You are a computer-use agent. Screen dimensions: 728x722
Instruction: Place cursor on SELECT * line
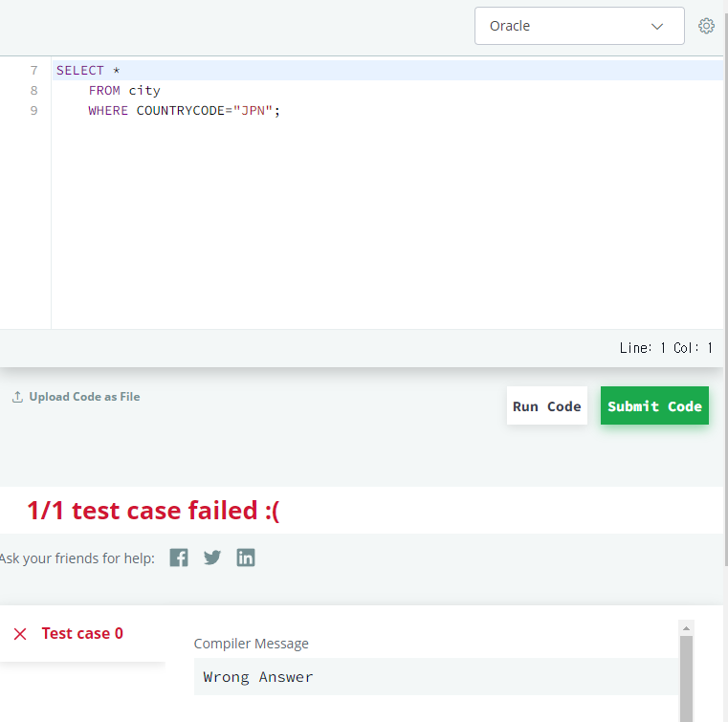pos(387,71)
